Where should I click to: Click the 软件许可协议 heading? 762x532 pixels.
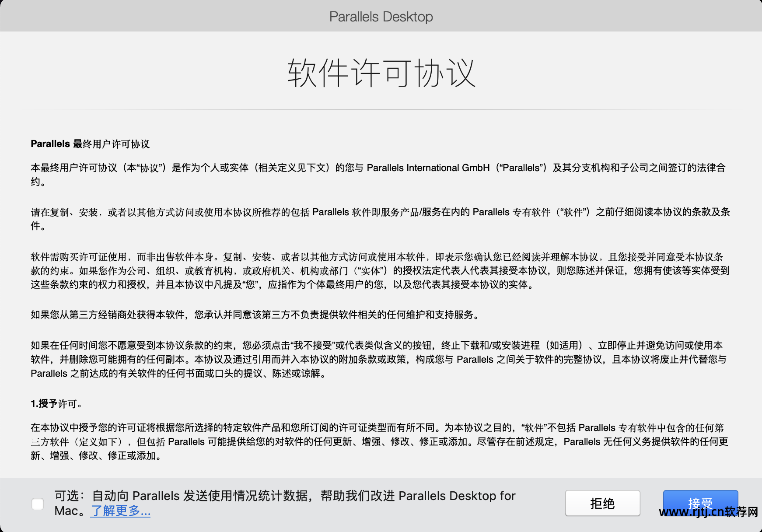381,73
